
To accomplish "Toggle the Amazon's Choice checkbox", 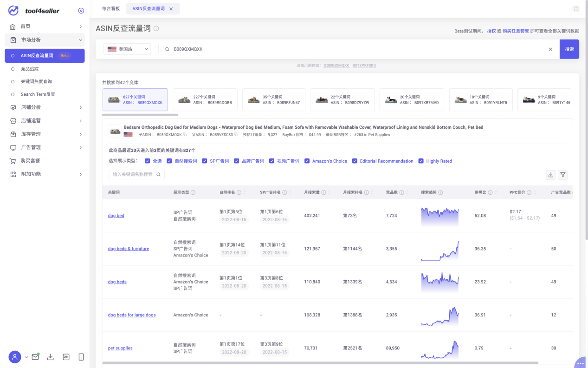I will pyautogui.click(x=307, y=161).
